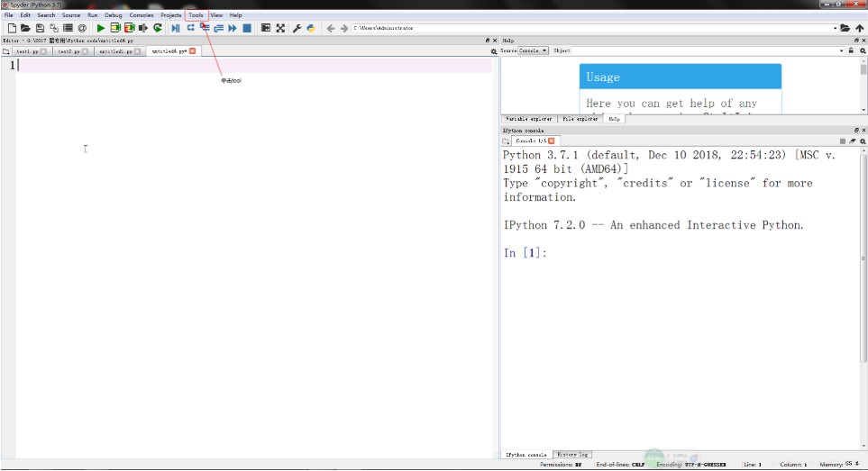Viewport: 868px width, 471px height.
Task: Open PYTHONPATH manager Python icon
Action: (311, 28)
